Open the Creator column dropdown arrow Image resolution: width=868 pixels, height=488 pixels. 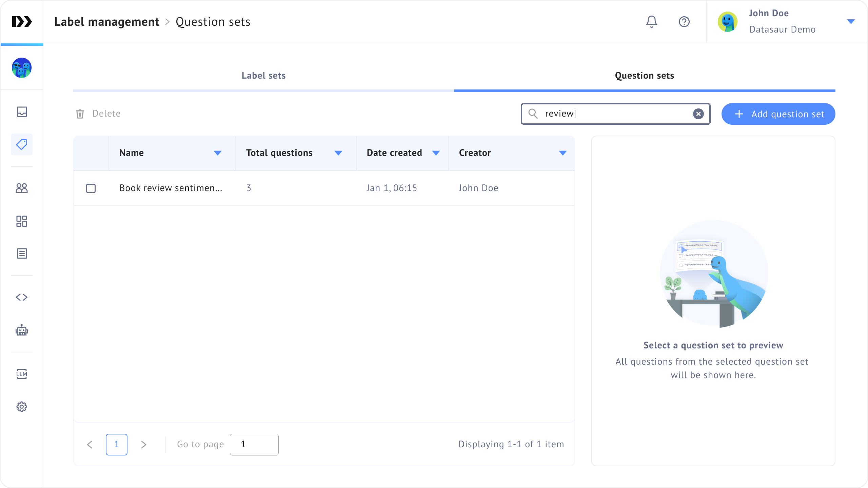[x=563, y=153]
